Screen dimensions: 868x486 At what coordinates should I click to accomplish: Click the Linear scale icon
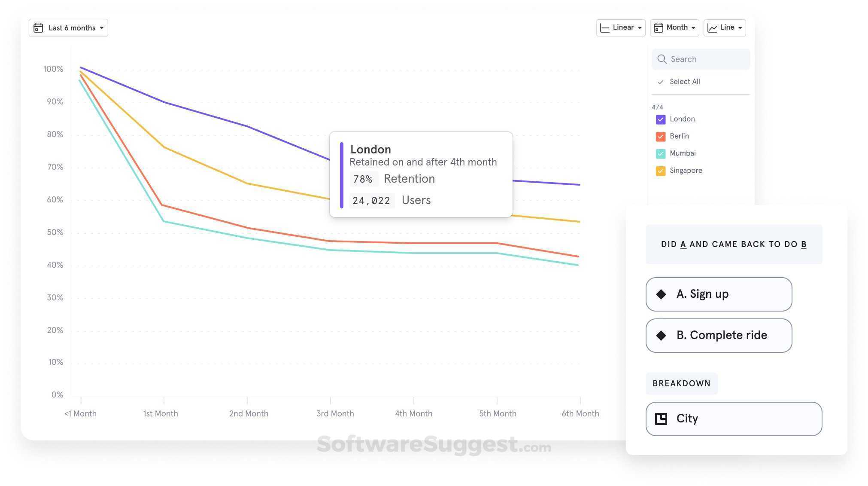pos(605,27)
